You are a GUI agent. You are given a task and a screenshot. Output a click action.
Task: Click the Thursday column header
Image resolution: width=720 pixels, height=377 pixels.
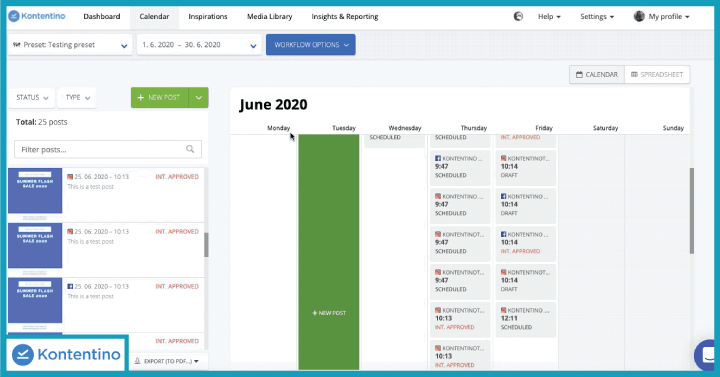pyautogui.click(x=473, y=128)
